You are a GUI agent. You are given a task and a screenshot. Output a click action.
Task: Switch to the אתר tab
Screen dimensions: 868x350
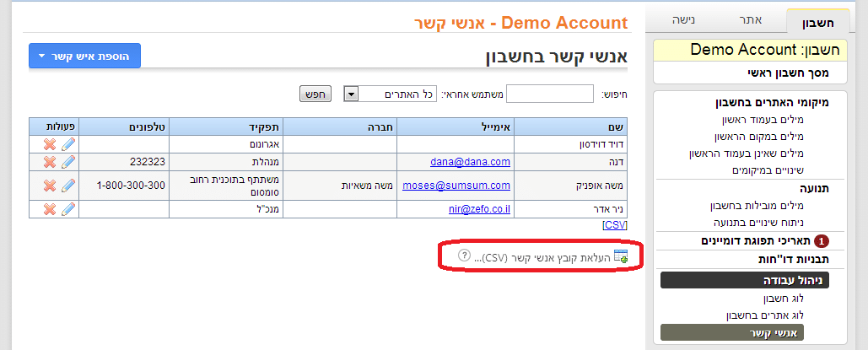[x=752, y=20]
